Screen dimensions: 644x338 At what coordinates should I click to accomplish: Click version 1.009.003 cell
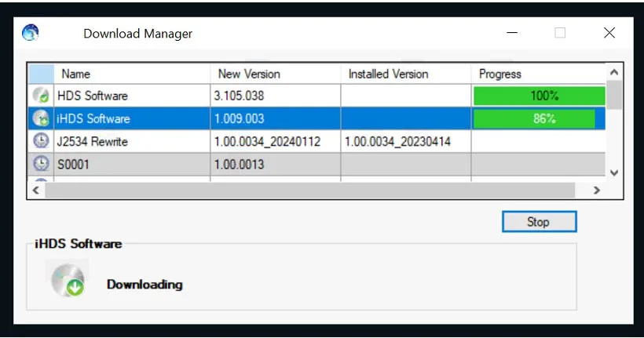[x=275, y=118]
